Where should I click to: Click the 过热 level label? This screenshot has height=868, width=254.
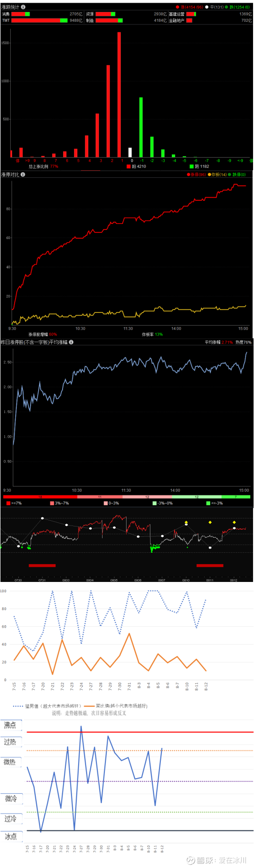click(x=10, y=742)
